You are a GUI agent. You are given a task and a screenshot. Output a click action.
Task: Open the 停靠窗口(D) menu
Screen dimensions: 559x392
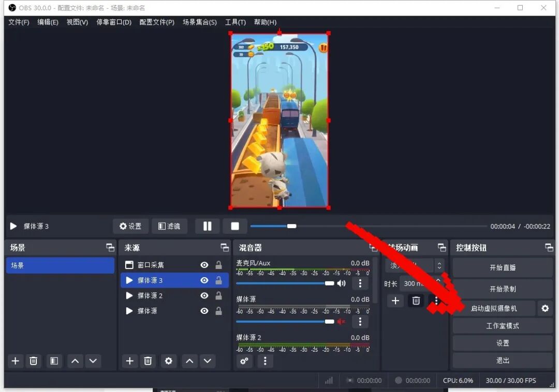click(x=114, y=22)
